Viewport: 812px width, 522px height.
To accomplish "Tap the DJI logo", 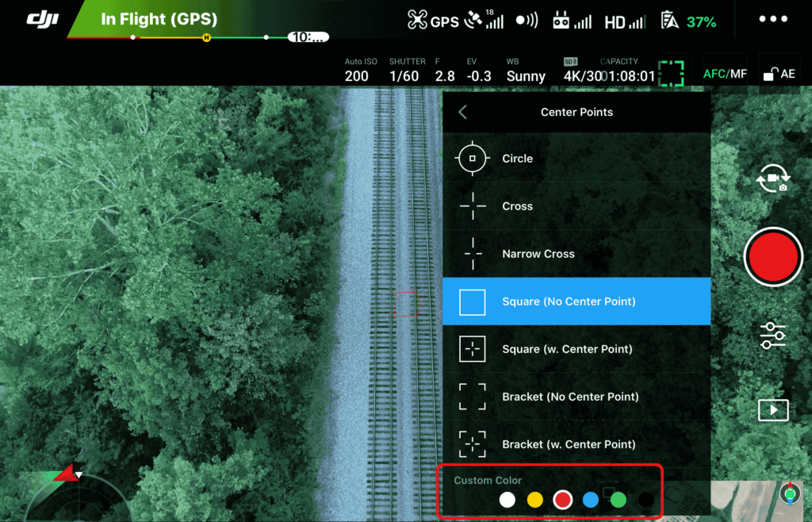I will pos(43,19).
